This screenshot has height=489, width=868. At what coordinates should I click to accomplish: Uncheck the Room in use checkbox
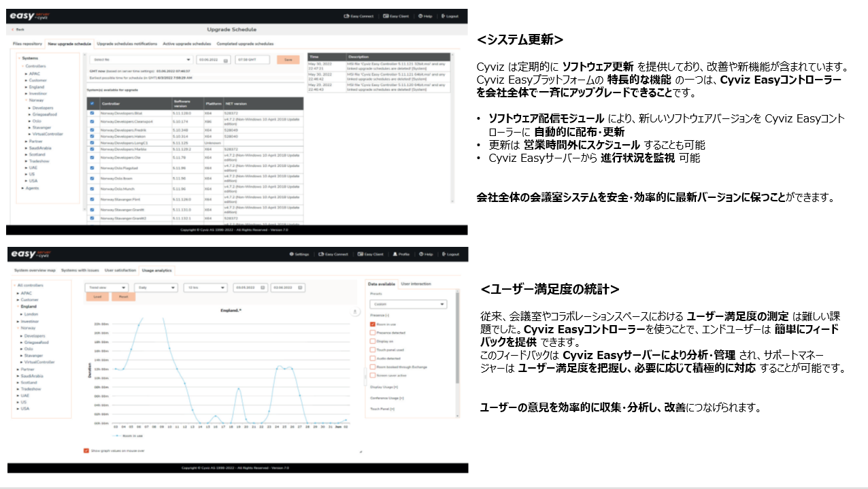372,324
